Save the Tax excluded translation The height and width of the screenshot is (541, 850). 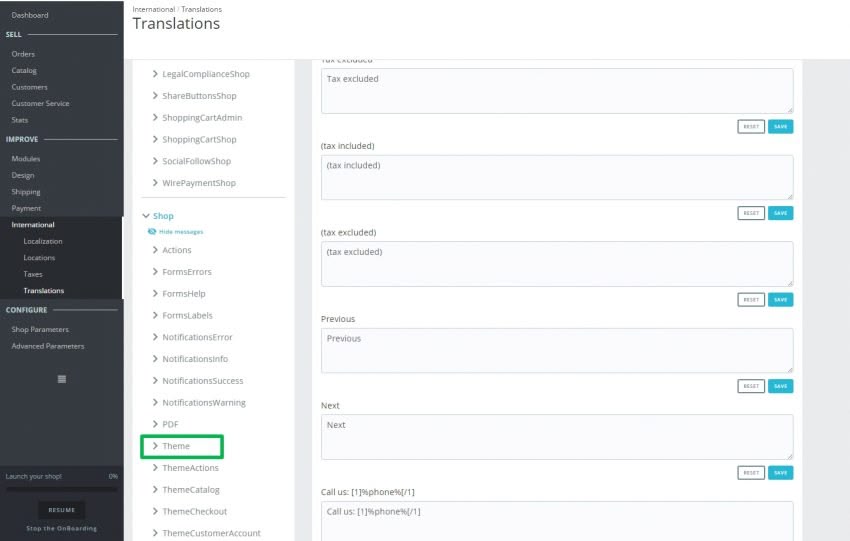(780, 126)
